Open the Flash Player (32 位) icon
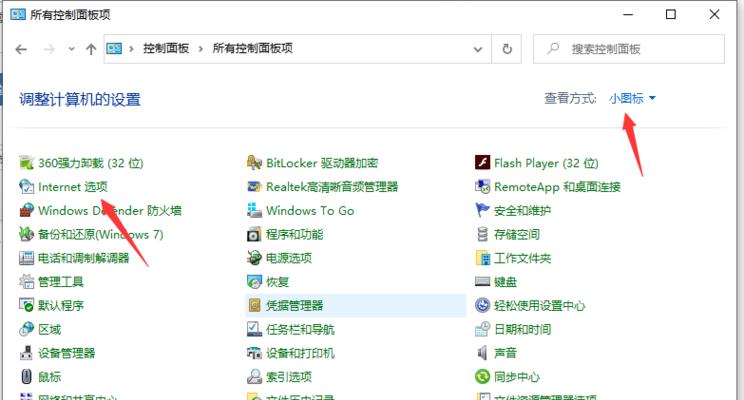Image resolution: width=744 pixels, height=400 pixels. click(482, 163)
